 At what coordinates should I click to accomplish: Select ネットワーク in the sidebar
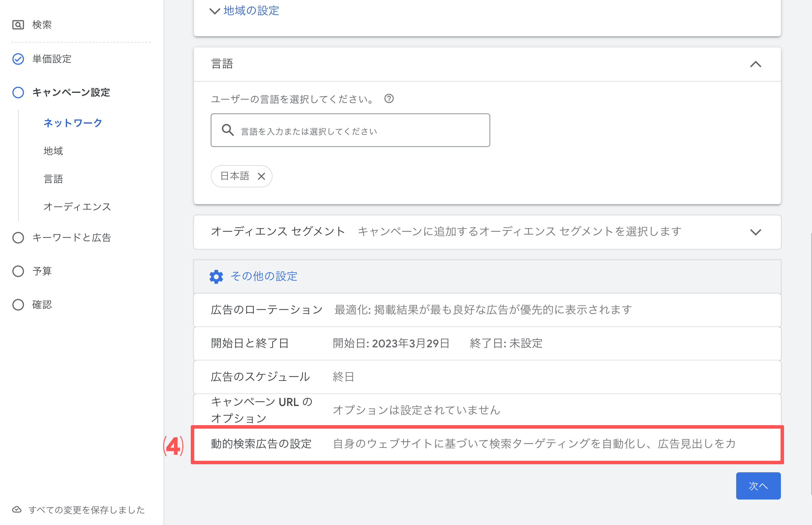pyautogui.click(x=72, y=123)
